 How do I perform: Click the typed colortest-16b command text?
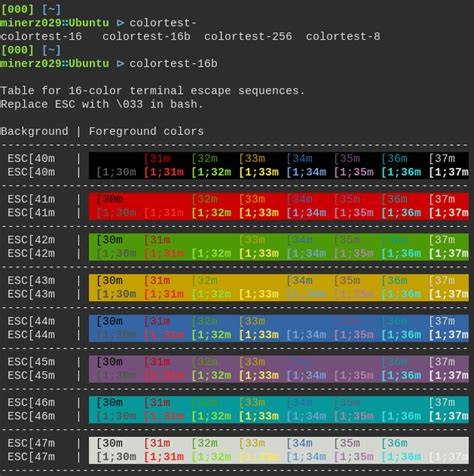click(173, 63)
